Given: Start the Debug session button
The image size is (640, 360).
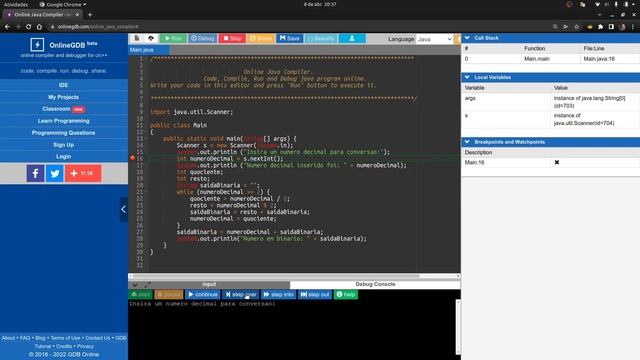Looking at the screenshot, I should click(202, 38).
